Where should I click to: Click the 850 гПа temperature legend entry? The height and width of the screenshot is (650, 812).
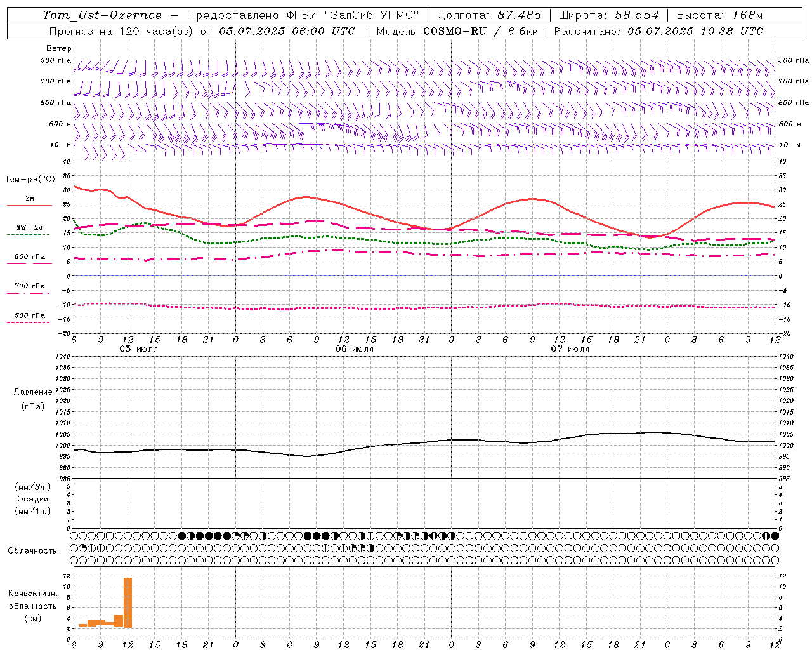point(30,257)
